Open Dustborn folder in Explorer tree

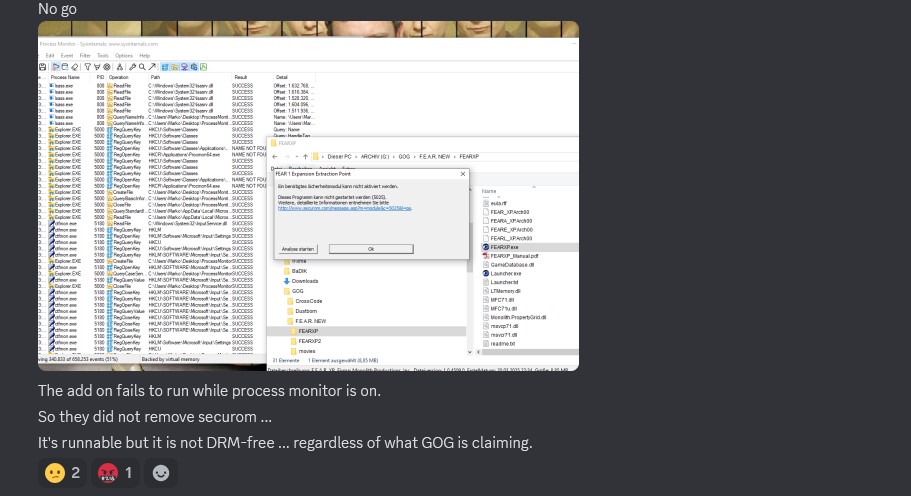pos(306,311)
